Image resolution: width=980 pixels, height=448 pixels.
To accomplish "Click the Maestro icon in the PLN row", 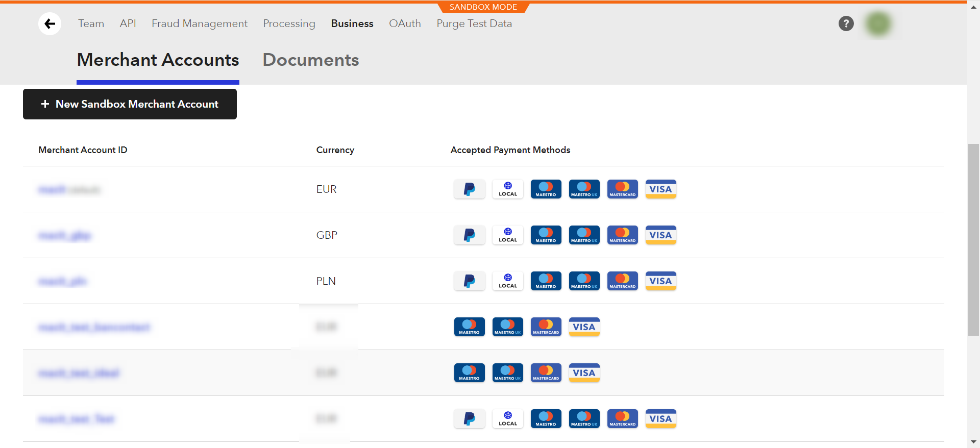I will point(546,281).
